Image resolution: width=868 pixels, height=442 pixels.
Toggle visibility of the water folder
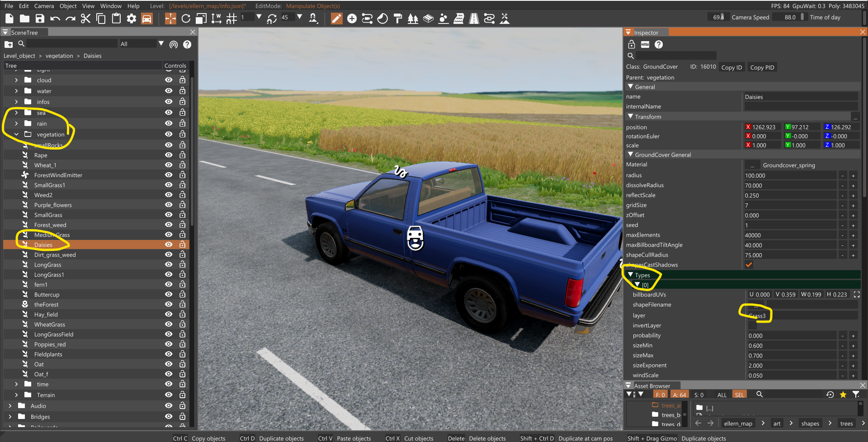click(x=169, y=91)
